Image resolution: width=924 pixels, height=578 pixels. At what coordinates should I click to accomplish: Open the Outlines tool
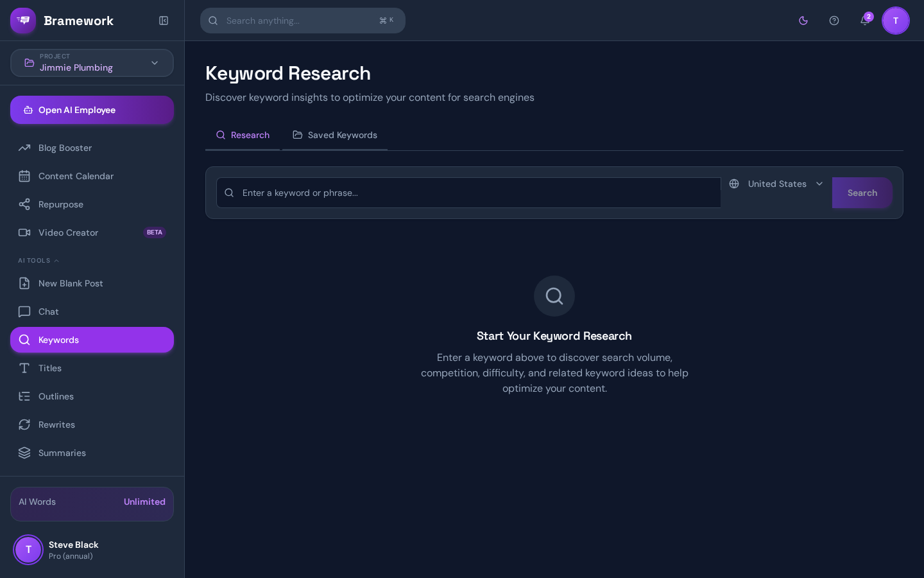pyautogui.click(x=92, y=396)
